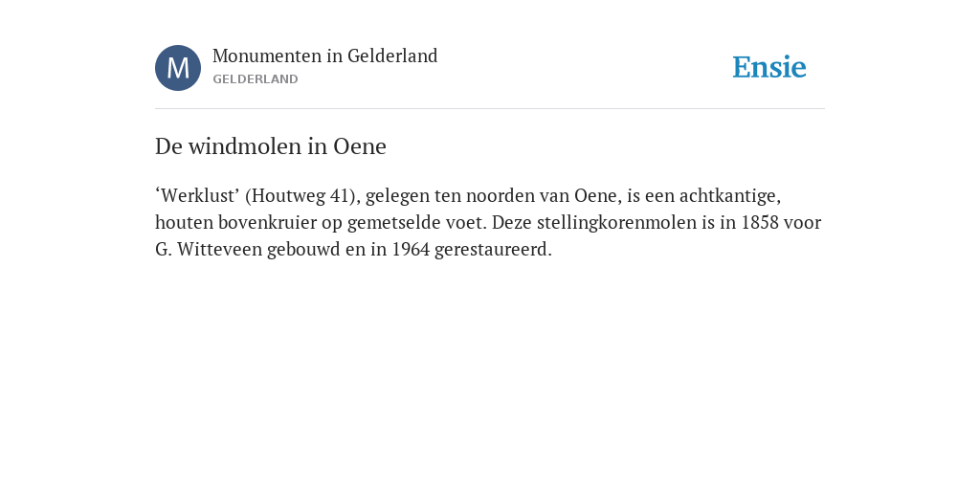Screen dimensions: 980x490
Task: Click the year 1964 in the text
Action: pos(411,250)
